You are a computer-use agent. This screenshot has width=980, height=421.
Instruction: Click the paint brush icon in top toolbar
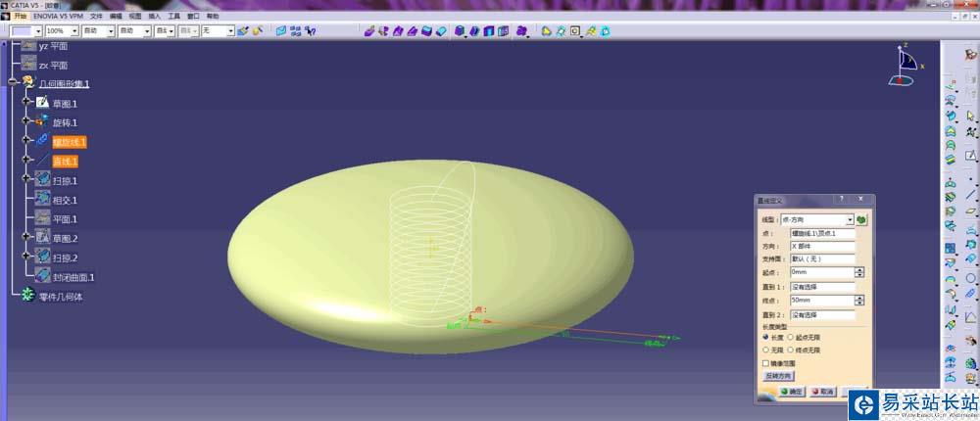click(x=244, y=30)
